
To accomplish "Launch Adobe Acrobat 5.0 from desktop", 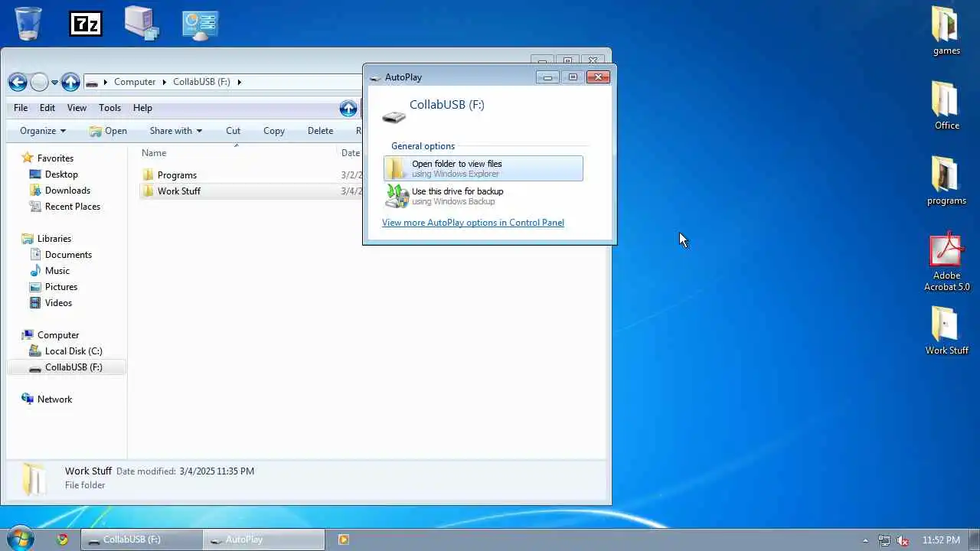I will tap(946, 262).
